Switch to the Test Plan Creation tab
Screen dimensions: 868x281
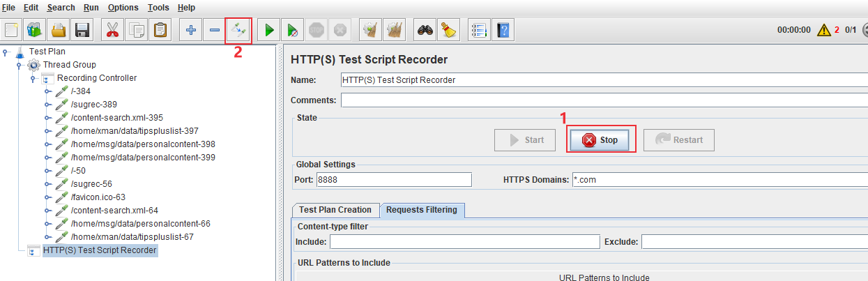click(335, 210)
